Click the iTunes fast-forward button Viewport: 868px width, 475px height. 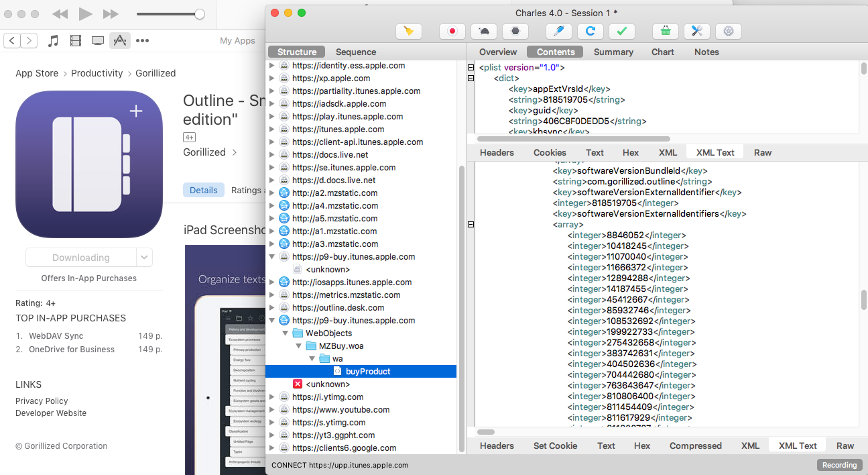111,14
